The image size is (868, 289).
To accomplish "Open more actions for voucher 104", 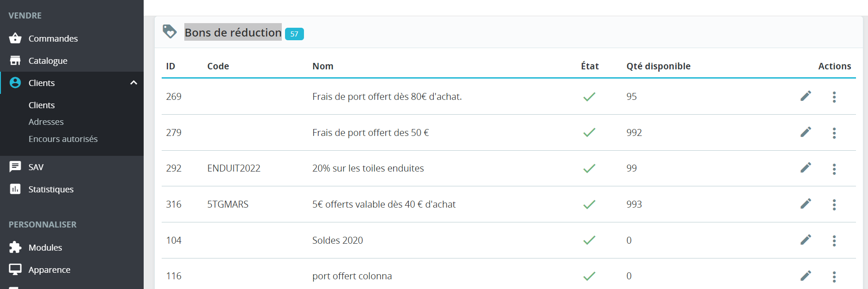I will coord(834,240).
